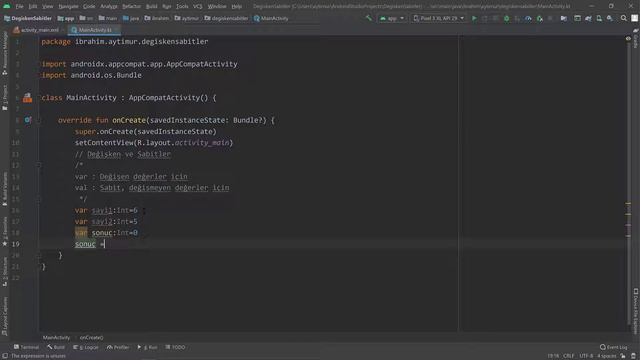This screenshot has width=640, height=360.
Task: Click the 'java' folder breadcrumb
Action: point(131,18)
